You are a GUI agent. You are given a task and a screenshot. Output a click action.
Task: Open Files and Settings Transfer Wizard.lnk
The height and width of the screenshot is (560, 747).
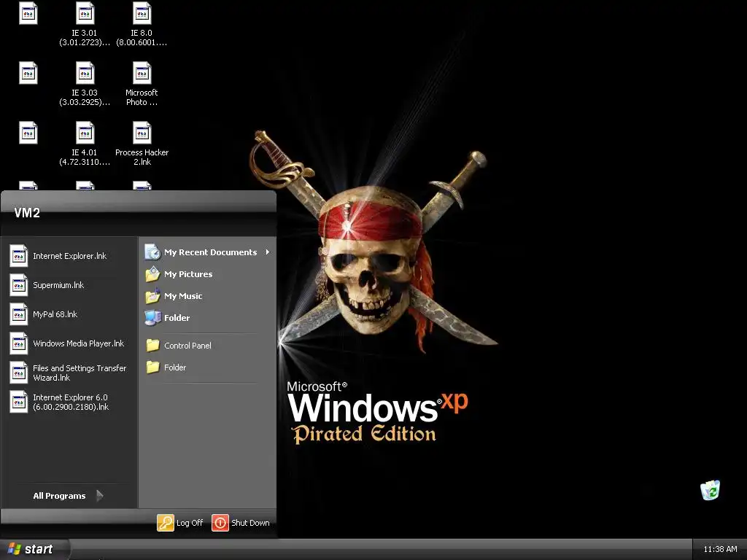tap(69, 373)
